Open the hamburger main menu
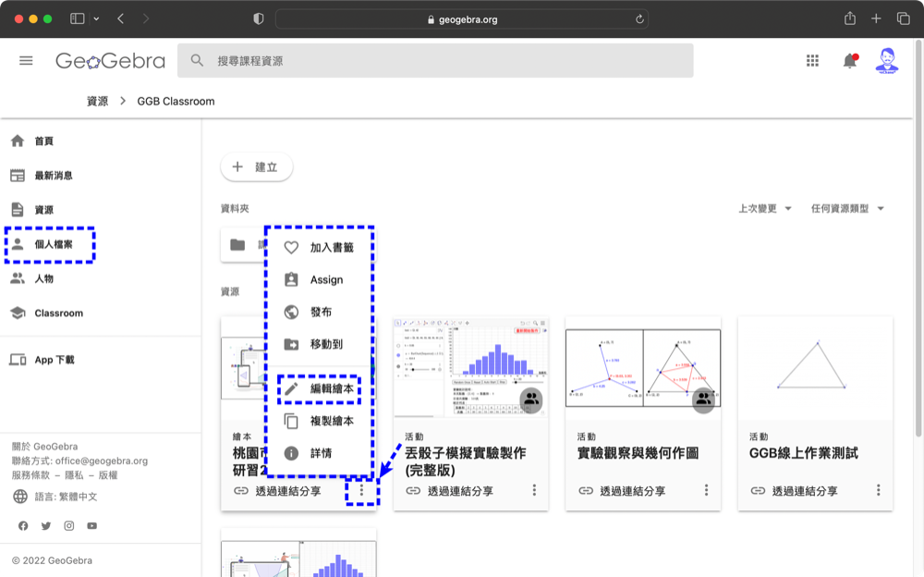This screenshot has height=577, width=924. (26, 61)
